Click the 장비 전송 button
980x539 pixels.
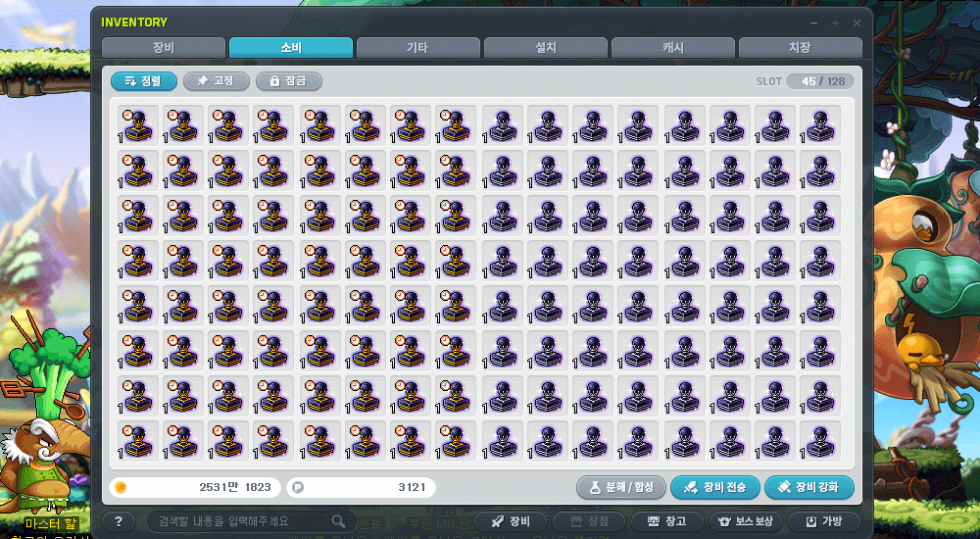coord(715,487)
